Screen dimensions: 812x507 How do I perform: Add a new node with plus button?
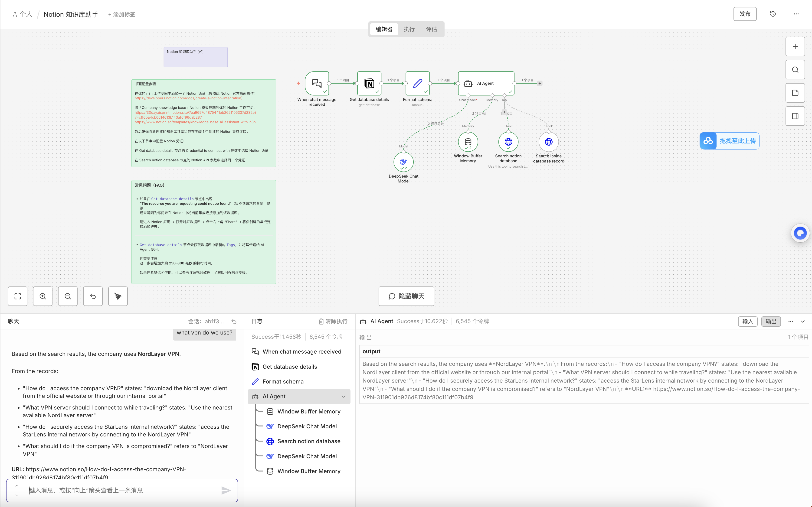tap(795, 47)
